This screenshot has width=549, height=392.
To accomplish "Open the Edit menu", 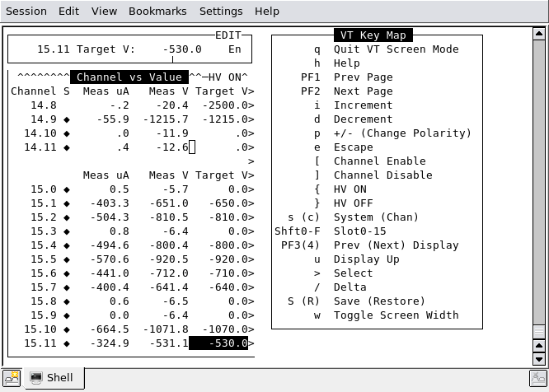I will coord(68,12).
